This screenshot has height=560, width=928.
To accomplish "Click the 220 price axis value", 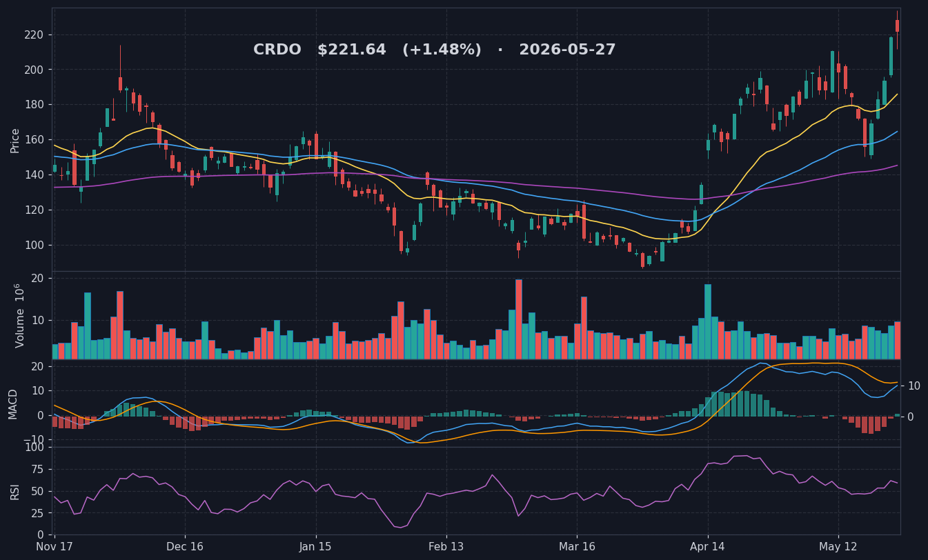I will point(34,35).
